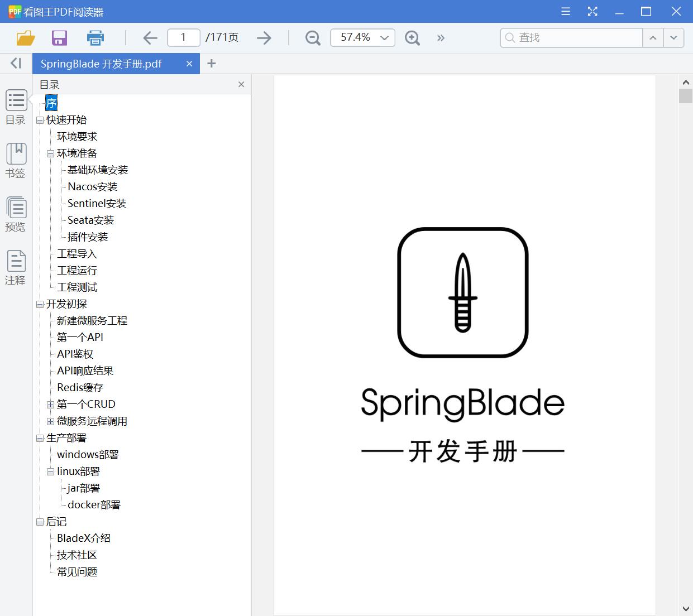693x616 pixels.
Task: Expand the 第一个CRUD tree node
Action: click(x=50, y=405)
